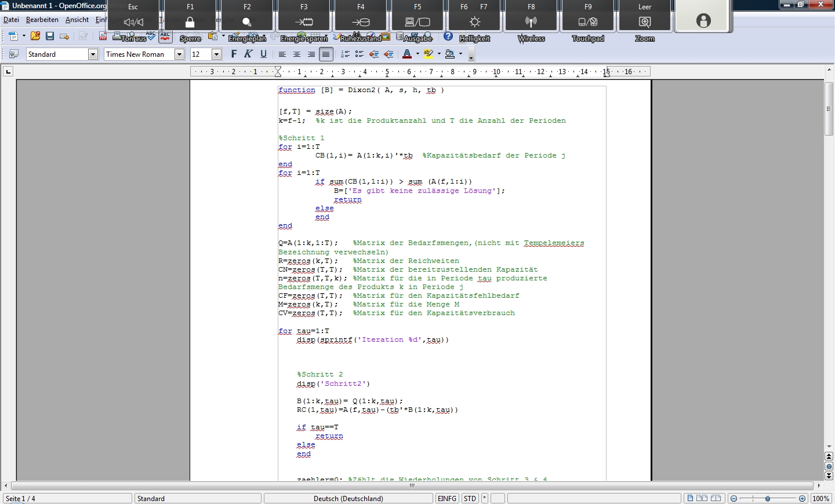Open the Ansicht menu

[77, 20]
